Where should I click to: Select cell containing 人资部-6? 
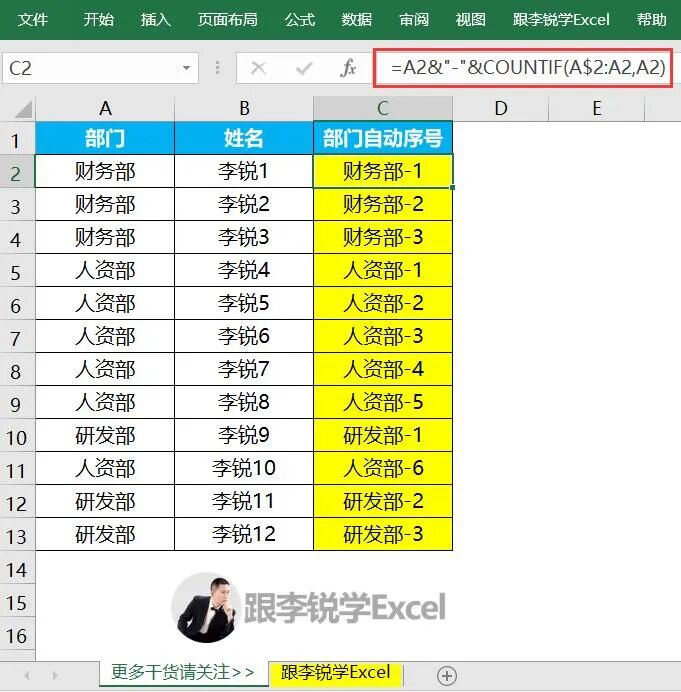tap(383, 468)
